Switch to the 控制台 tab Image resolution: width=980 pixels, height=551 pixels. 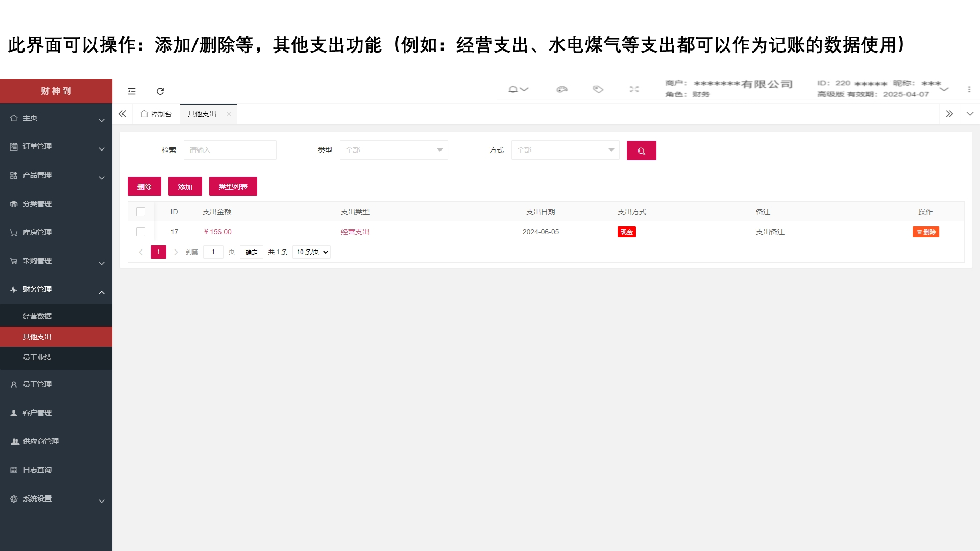(x=157, y=114)
